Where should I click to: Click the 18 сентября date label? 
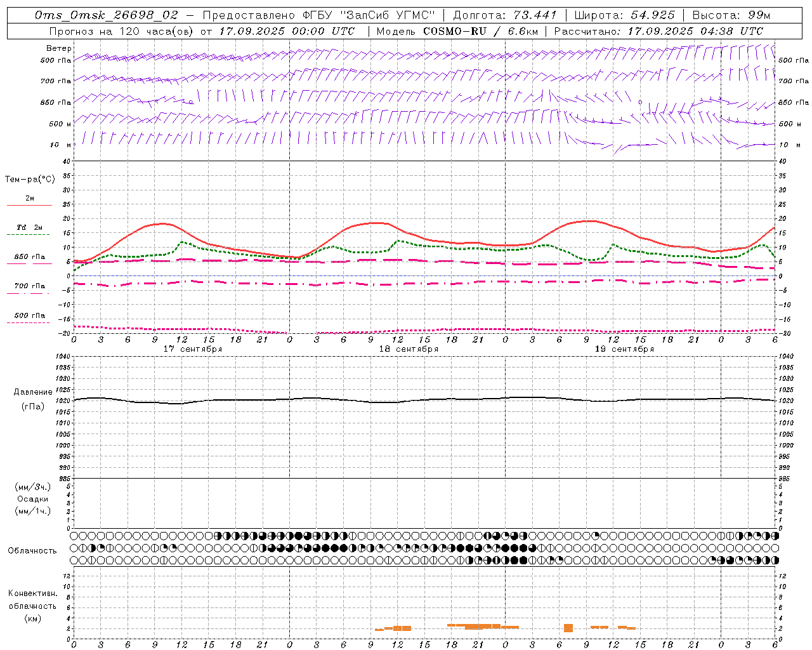[x=408, y=349]
